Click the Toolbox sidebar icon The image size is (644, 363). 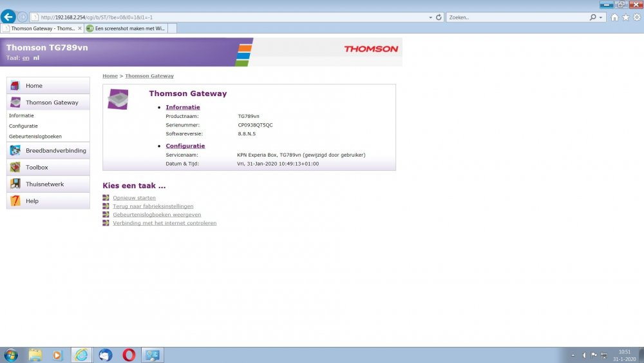[x=15, y=168]
